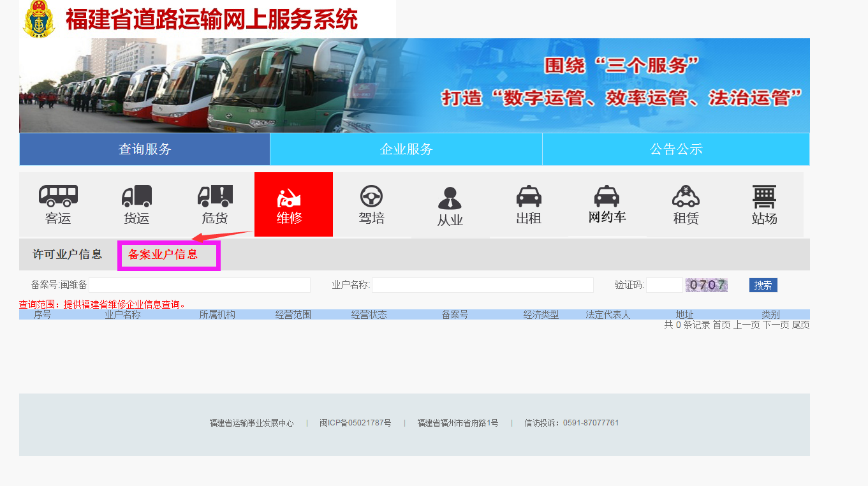The height and width of the screenshot is (486, 868).
Task: Go to 上一页 previous page
Action: [746, 325]
